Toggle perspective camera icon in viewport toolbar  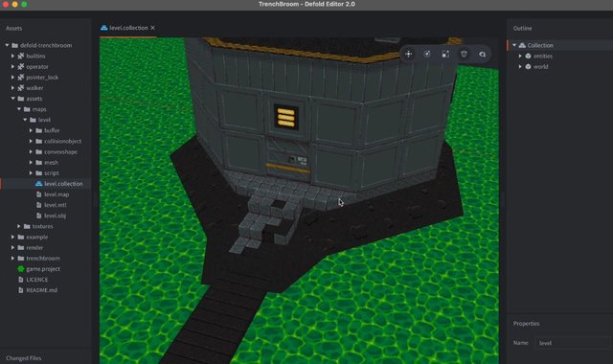464,54
